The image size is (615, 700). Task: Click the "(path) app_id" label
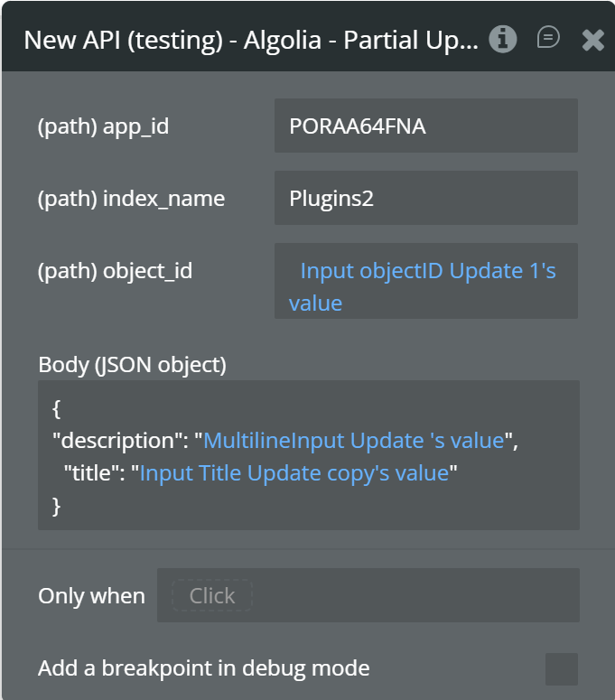coord(103,126)
